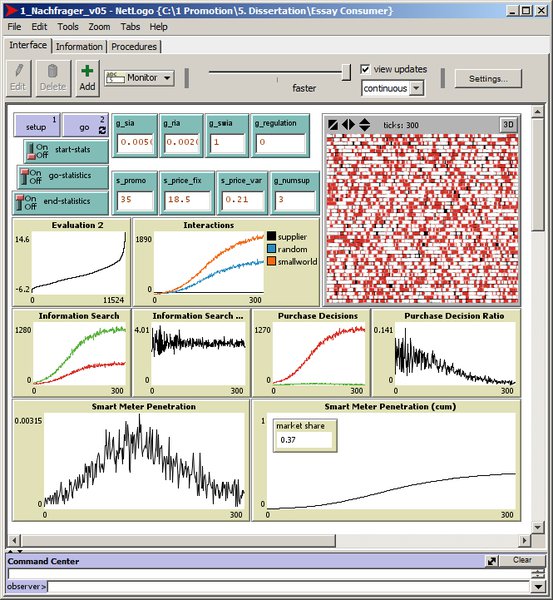Click the orange smallworld legend swatch

point(271,261)
